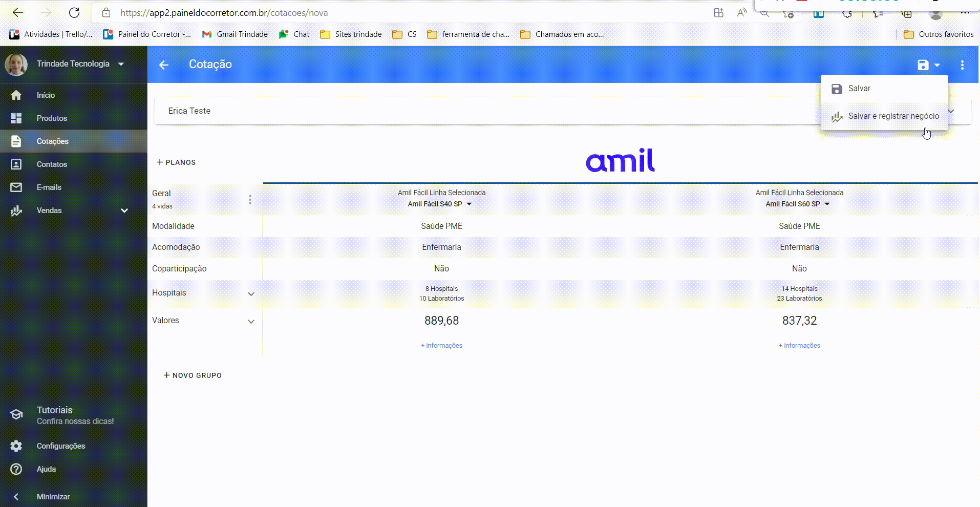Click the Acomodação row label
Viewport: 980px width, 507px height.
[x=176, y=247]
